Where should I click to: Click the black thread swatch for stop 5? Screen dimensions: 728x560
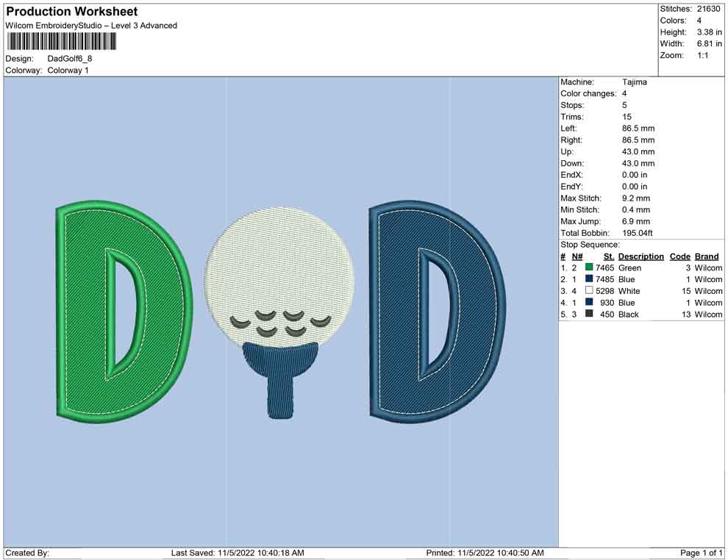point(589,315)
